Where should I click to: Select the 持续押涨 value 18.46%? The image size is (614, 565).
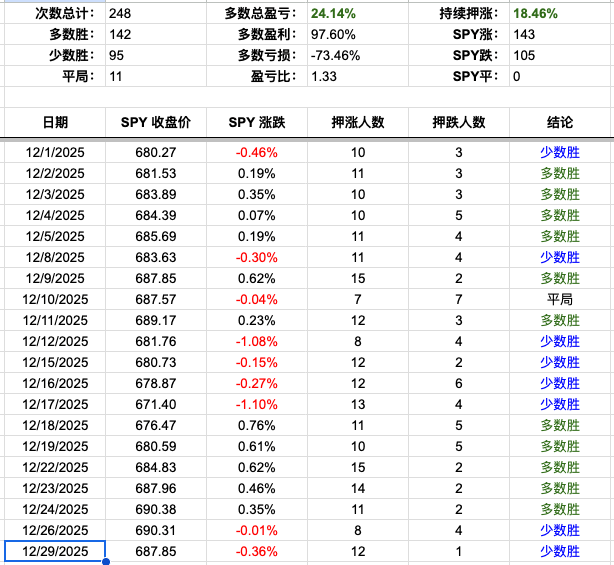[x=562, y=13]
